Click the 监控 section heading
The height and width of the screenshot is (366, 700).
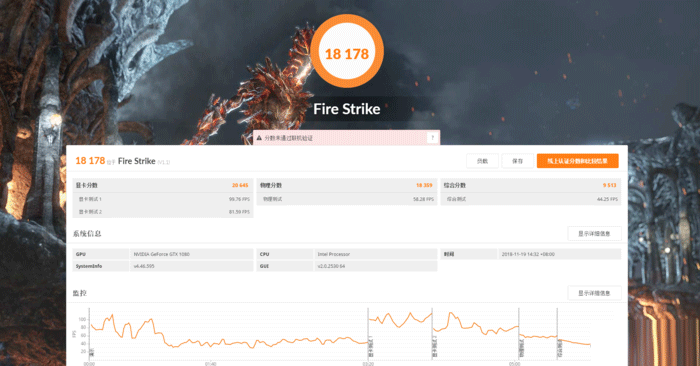click(x=80, y=293)
